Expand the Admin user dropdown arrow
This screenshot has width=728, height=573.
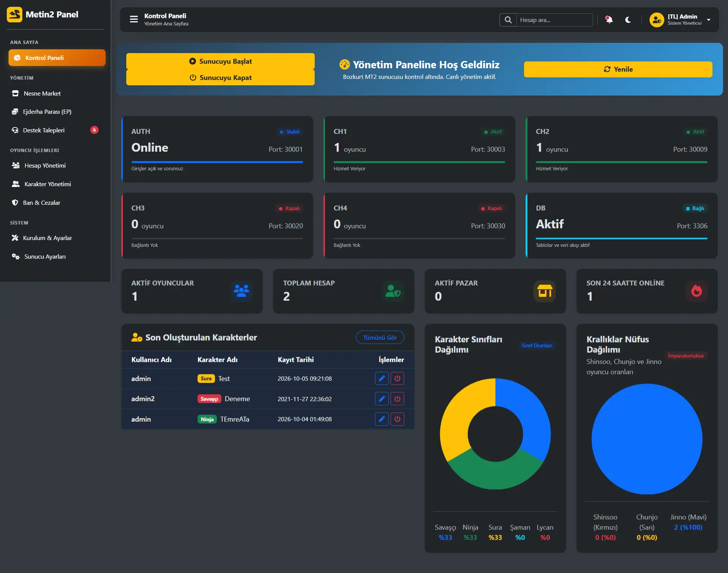click(x=709, y=20)
